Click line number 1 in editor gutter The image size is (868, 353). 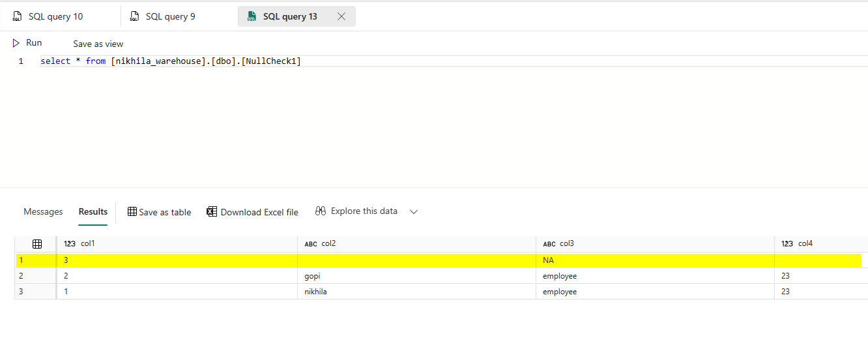pyautogui.click(x=21, y=61)
